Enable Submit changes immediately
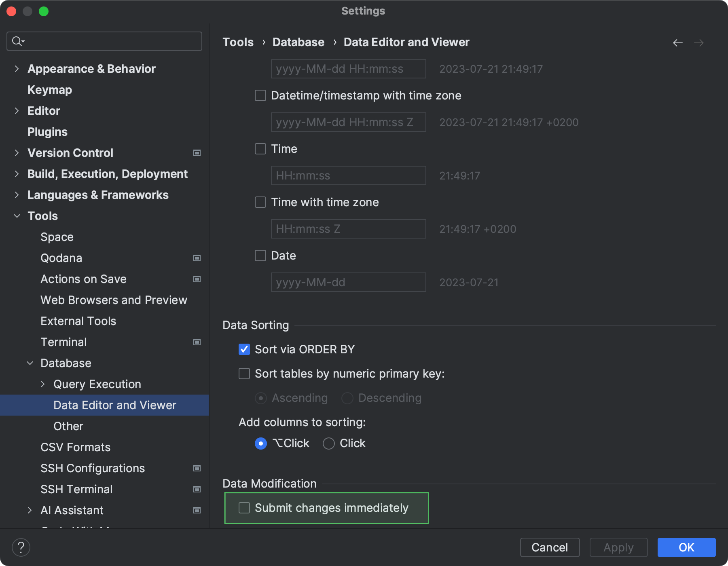728x566 pixels. pyautogui.click(x=244, y=508)
